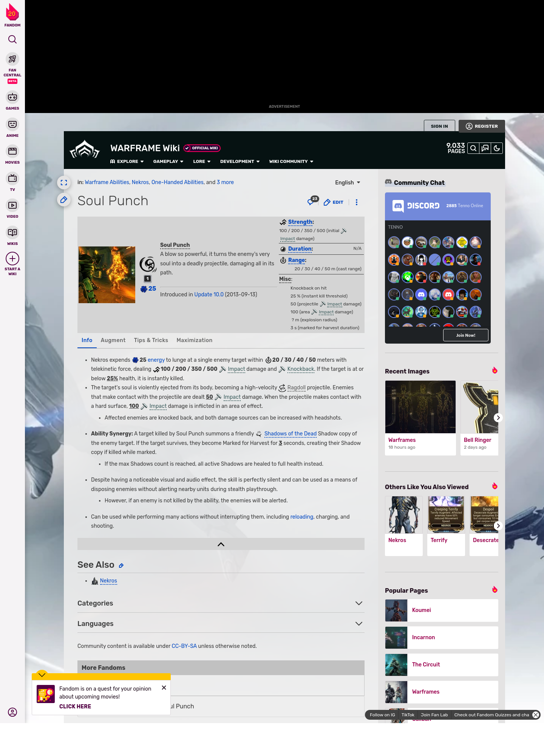The width and height of the screenshot is (544, 756).
Task: Expand the Languages section
Action: coord(221,624)
